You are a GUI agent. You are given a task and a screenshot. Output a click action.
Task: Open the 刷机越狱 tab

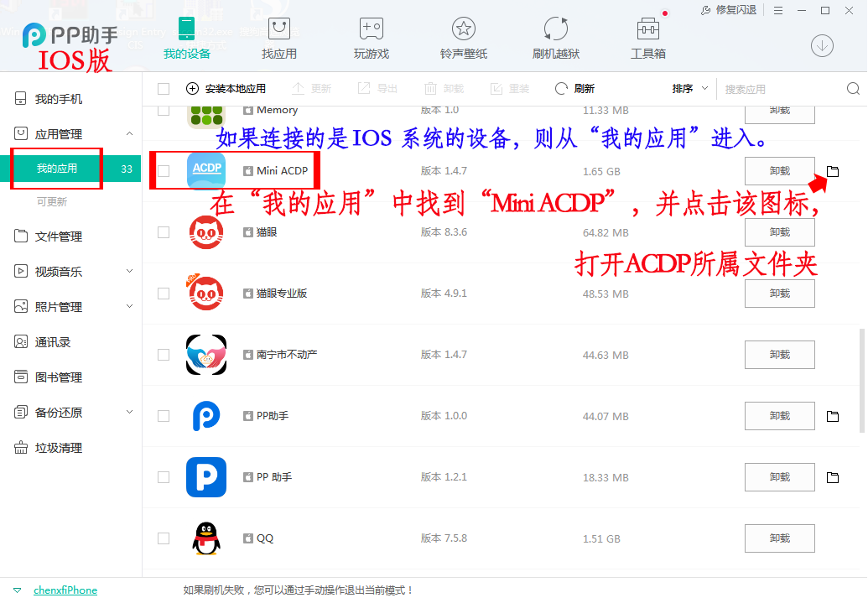coord(556,38)
